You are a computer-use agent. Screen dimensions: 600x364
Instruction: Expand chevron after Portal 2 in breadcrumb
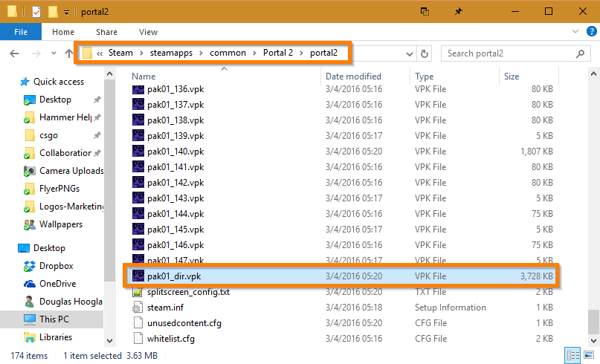(x=302, y=53)
